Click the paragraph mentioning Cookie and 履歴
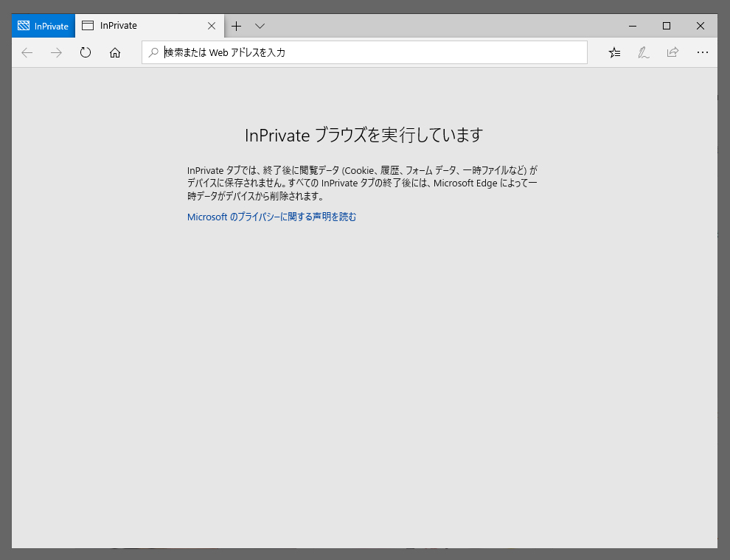The width and height of the screenshot is (730, 560). (362, 183)
